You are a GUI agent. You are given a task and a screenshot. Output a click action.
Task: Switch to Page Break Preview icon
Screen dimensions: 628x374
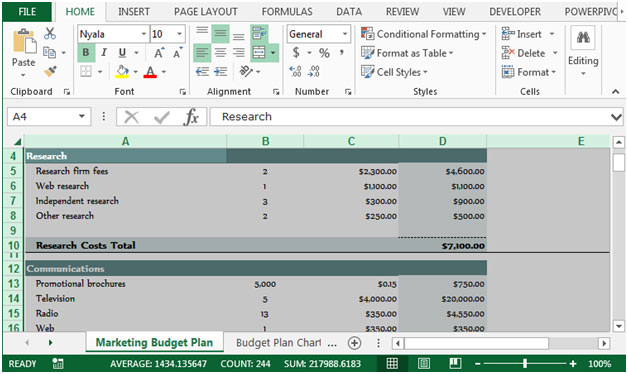coord(455,364)
